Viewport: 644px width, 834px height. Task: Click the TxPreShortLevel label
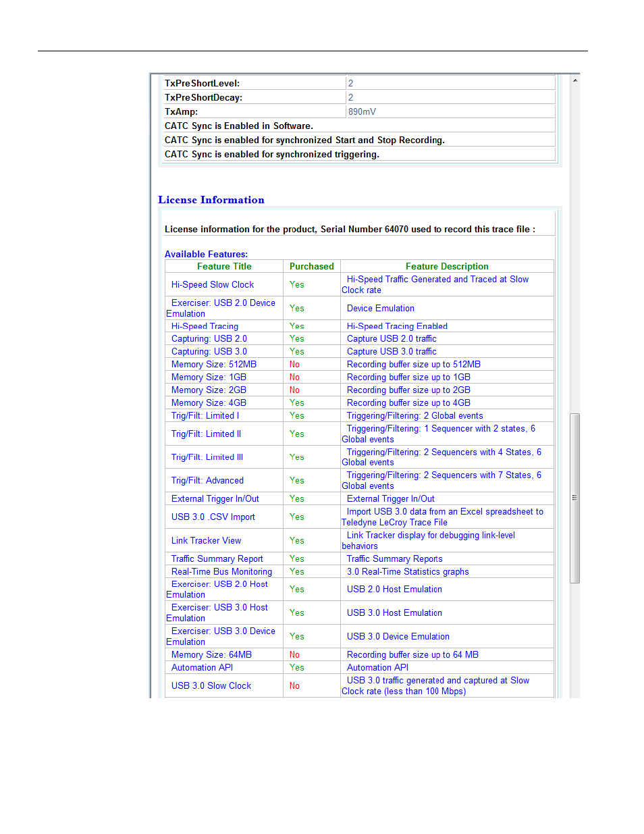coord(202,84)
